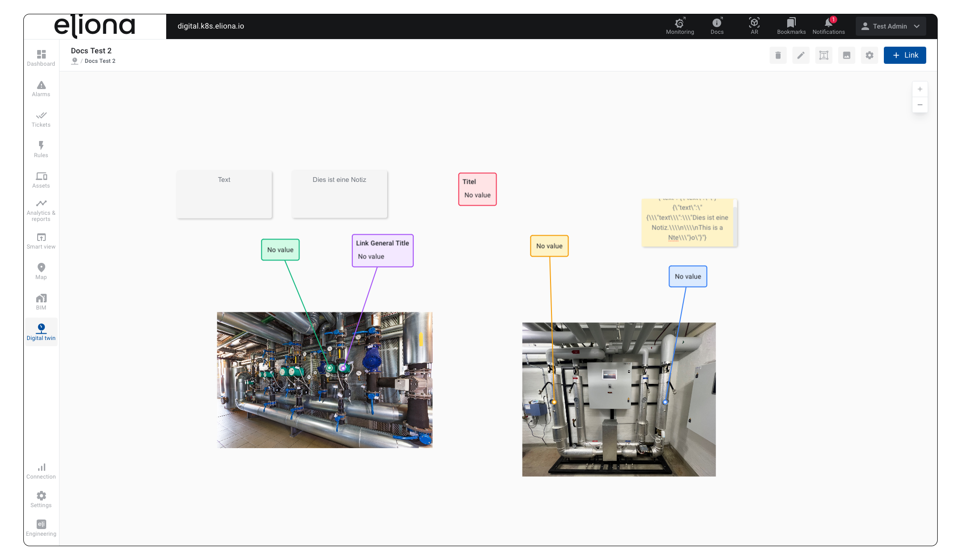This screenshot has height=560, width=961.
Task: Open the Bookmarks icon in header
Action: coord(791,26)
